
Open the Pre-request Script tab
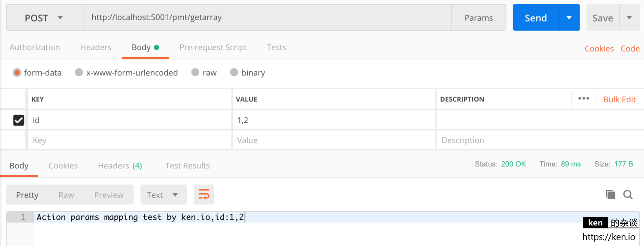pos(213,47)
